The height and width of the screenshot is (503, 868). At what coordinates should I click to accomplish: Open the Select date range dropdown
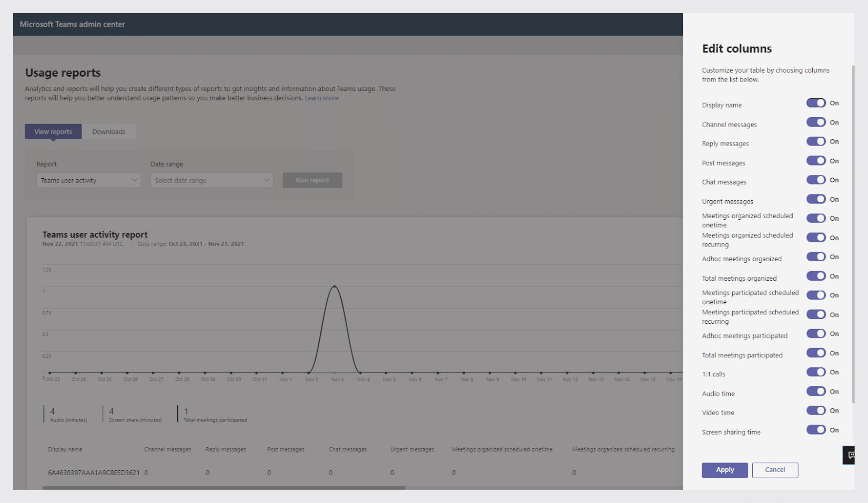(211, 180)
